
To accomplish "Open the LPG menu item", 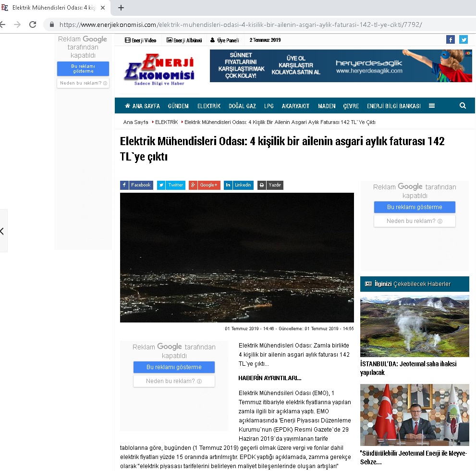I will (x=269, y=106).
